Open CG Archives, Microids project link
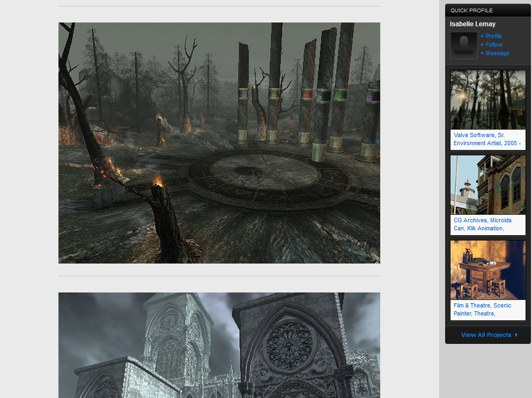 pyautogui.click(x=482, y=224)
